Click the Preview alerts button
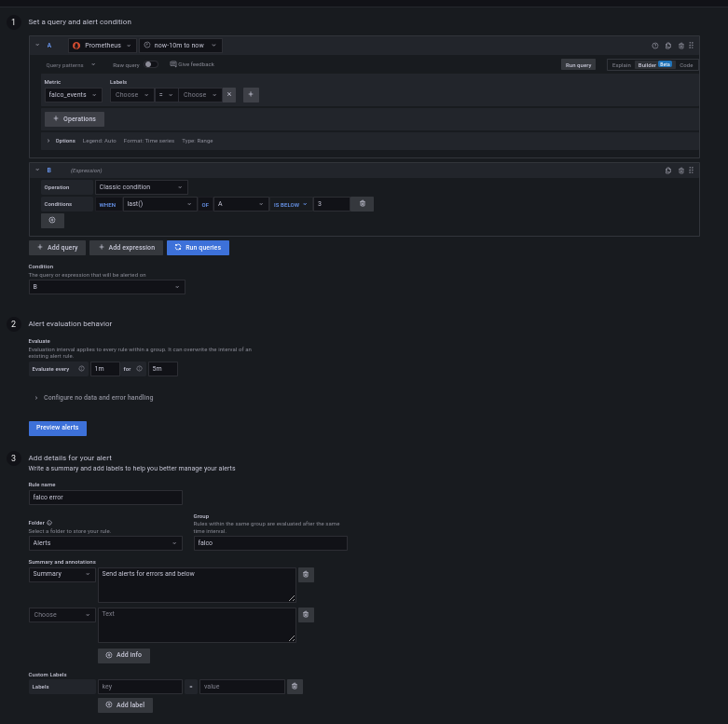The height and width of the screenshot is (724, 728). point(58,428)
